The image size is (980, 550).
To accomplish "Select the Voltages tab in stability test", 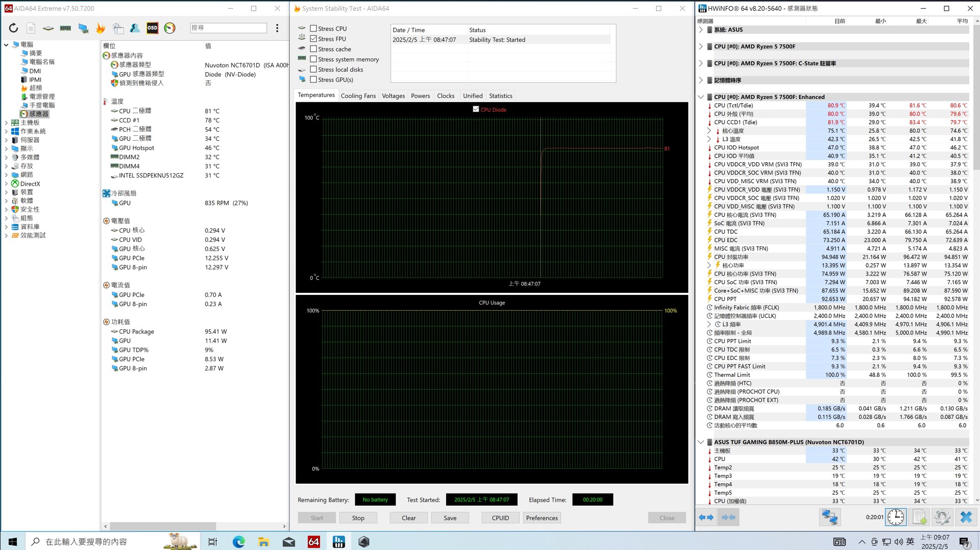I will (x=393, y=95).
